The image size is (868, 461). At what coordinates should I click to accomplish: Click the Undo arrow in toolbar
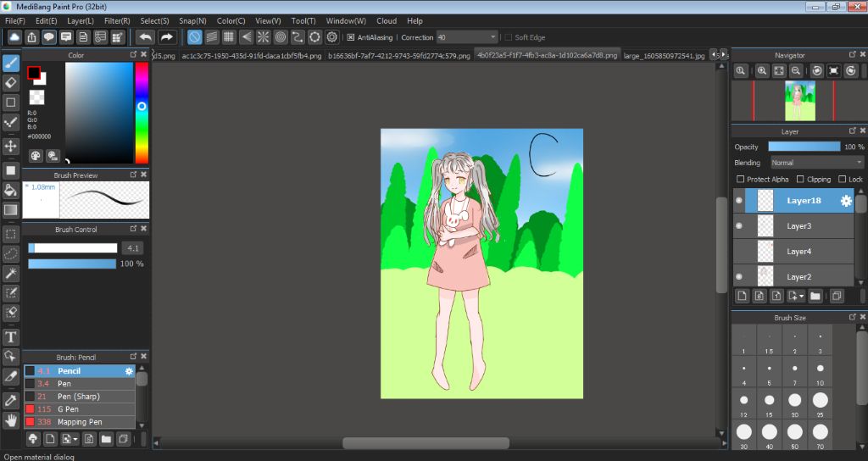pyautogui.click(x=145, y=37)
